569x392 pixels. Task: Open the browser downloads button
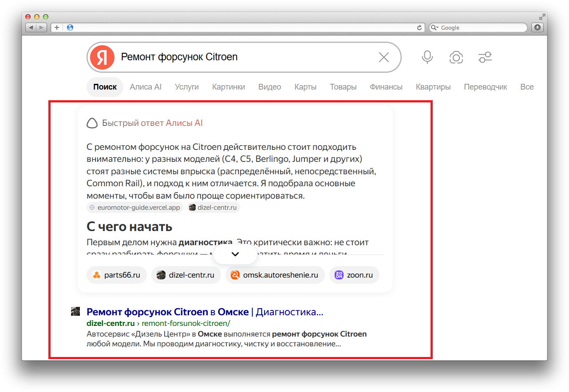coord(538,27)
